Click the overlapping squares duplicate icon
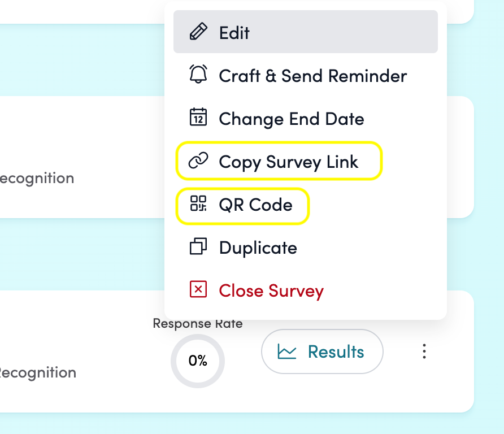Image resolution: width=504 pixels, height=434 pixels. click(198, 247)
